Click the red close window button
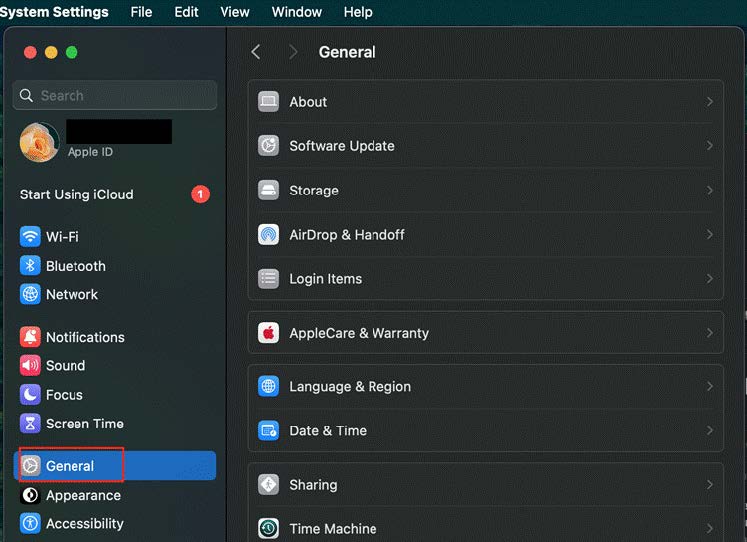747x542 pixels. click(x=30, y=52)
